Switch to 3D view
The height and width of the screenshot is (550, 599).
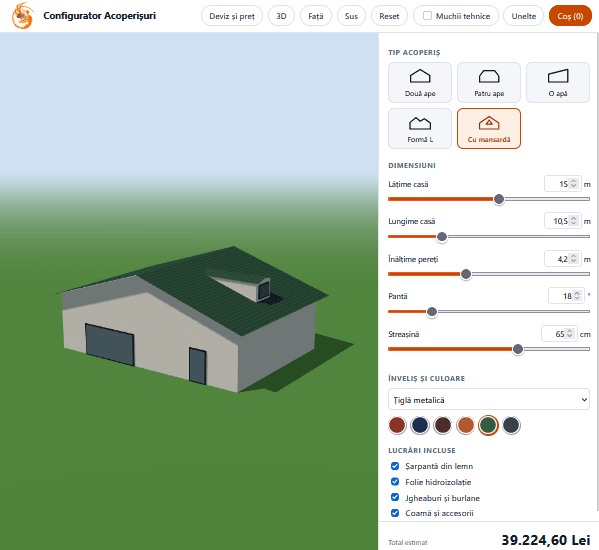(281, 16)
